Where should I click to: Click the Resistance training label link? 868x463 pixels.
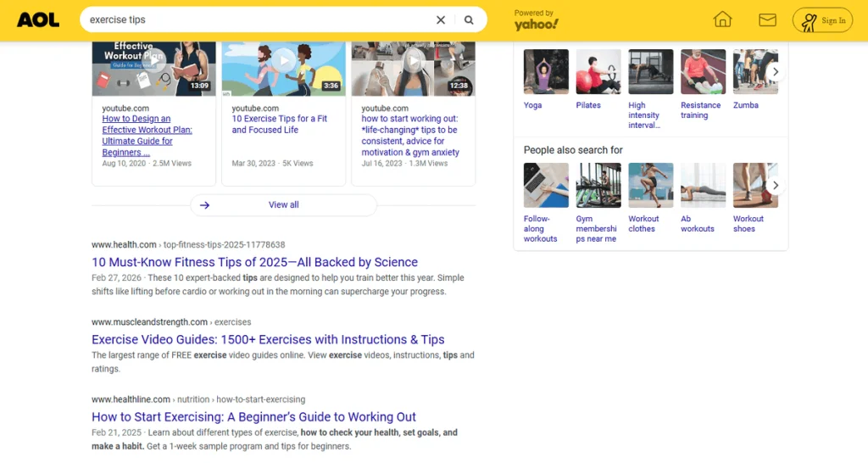(x=701, y=110)
